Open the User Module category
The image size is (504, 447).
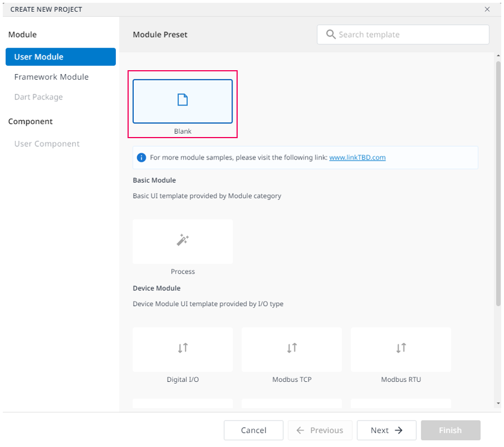(x=61, y=57)
